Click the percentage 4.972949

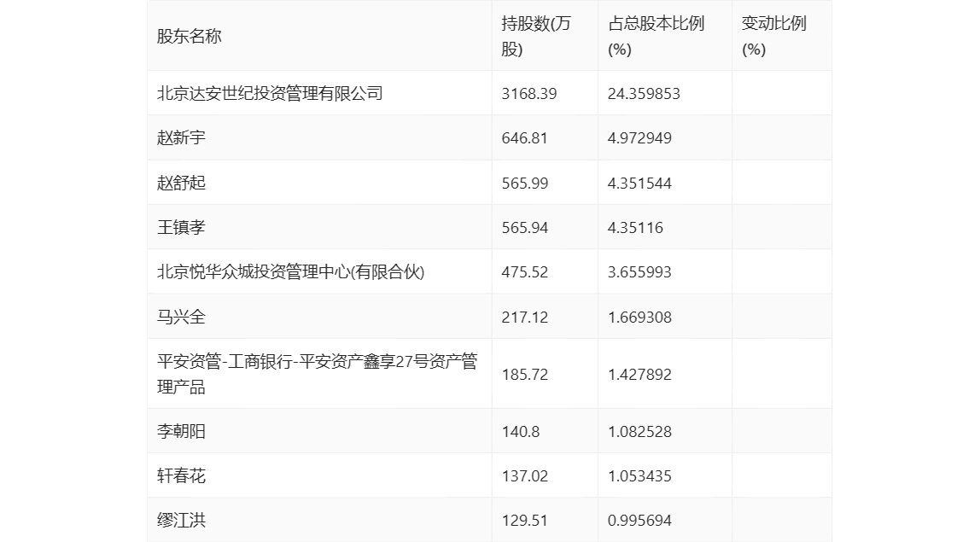pos(639,138)
